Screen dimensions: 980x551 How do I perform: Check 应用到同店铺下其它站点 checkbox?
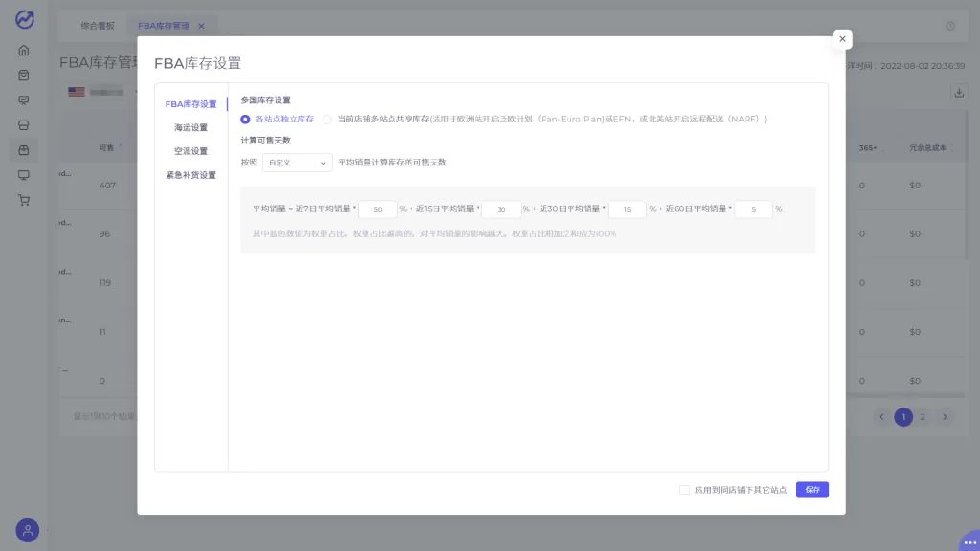click(x=684, y=490)
